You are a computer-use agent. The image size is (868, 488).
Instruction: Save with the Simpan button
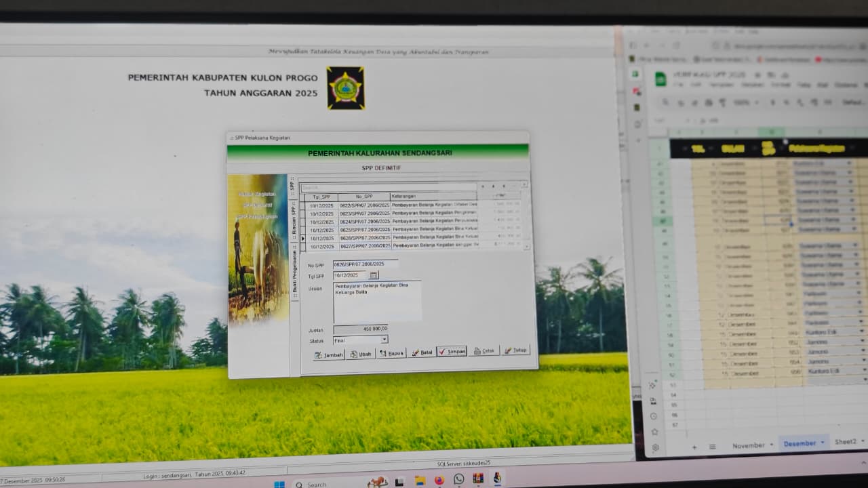pos(452,351)
